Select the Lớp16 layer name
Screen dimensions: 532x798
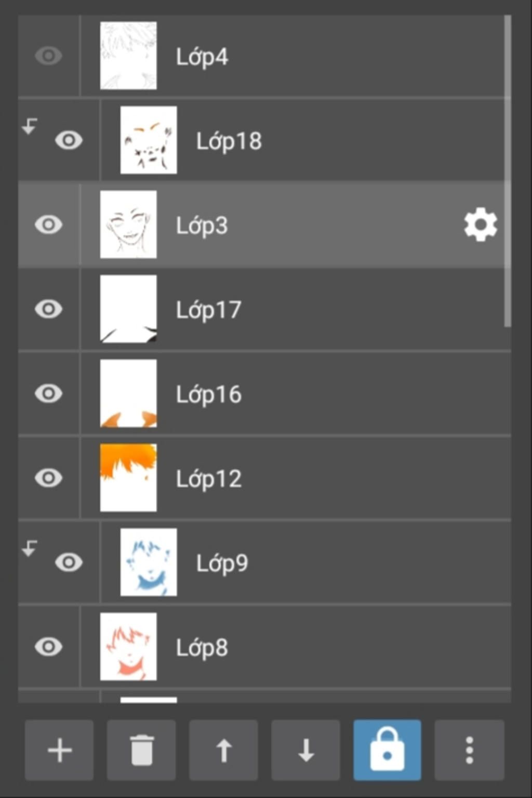[x=209, y=395]
